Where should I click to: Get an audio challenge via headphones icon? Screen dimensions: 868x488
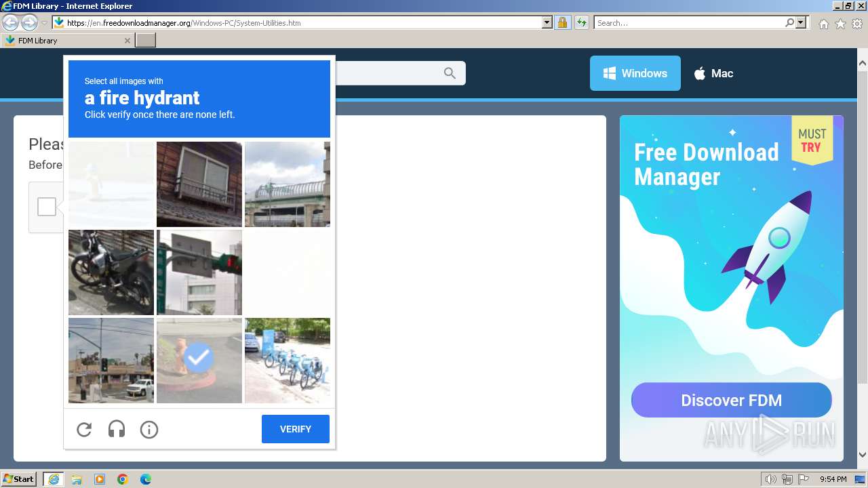(x=117, y=429)
